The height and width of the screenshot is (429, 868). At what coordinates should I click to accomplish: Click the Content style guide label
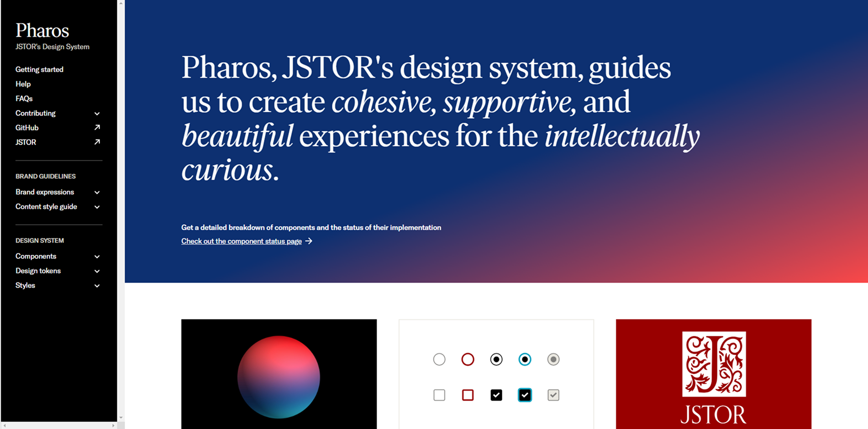click(46, 207)
